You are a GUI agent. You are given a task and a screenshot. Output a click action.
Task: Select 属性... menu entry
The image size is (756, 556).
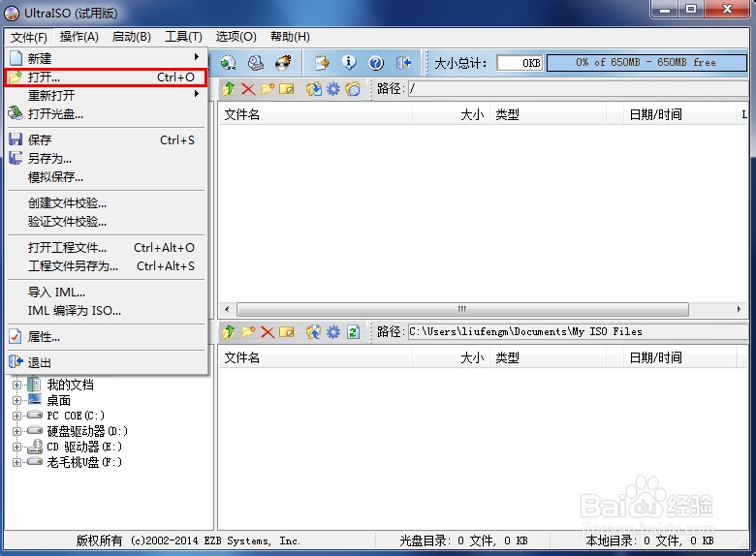coord(107,337)
